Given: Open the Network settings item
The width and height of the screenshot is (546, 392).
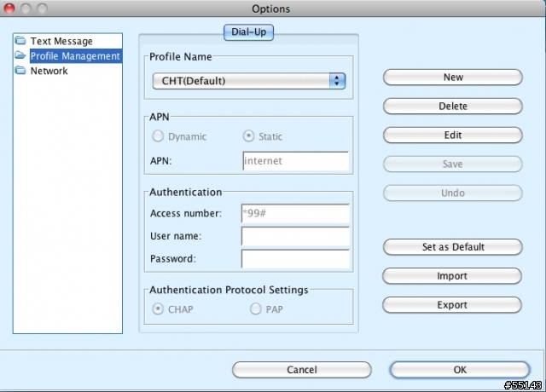Looking at the screenshot, I should 49,71.
